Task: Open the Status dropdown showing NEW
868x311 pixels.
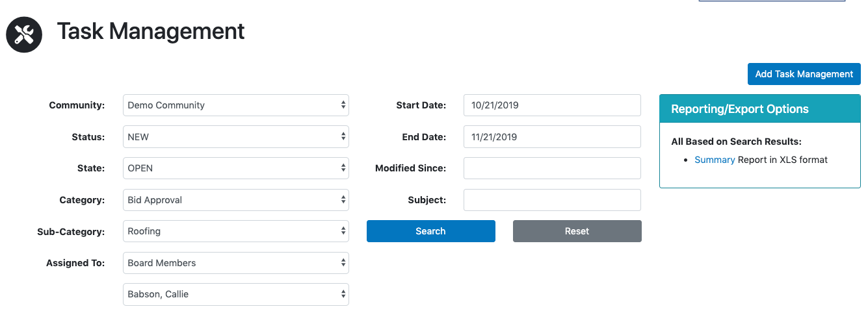Action: coord(236,137)
